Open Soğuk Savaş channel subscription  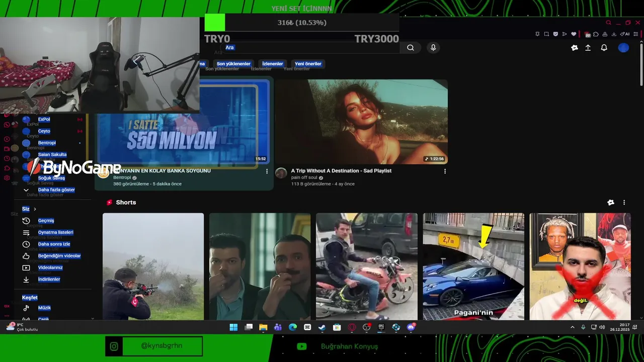tap(51, 178)
